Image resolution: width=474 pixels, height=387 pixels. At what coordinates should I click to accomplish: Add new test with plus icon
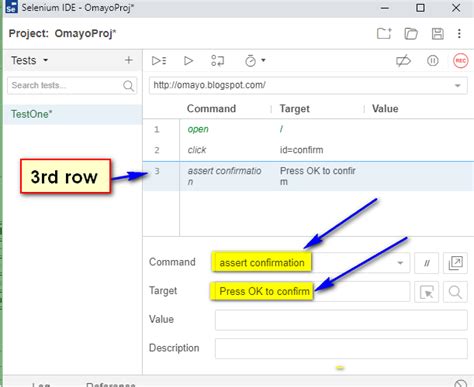point(129,60)
